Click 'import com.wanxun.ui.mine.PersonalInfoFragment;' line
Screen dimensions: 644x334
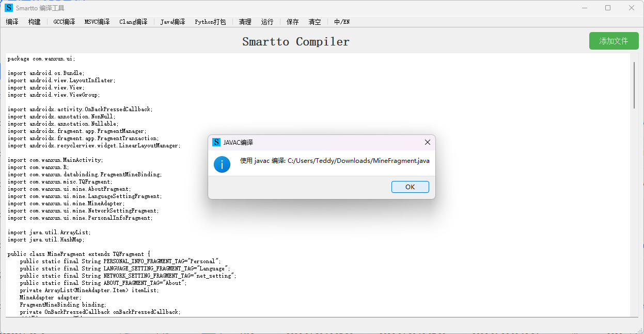pos(80,218)
